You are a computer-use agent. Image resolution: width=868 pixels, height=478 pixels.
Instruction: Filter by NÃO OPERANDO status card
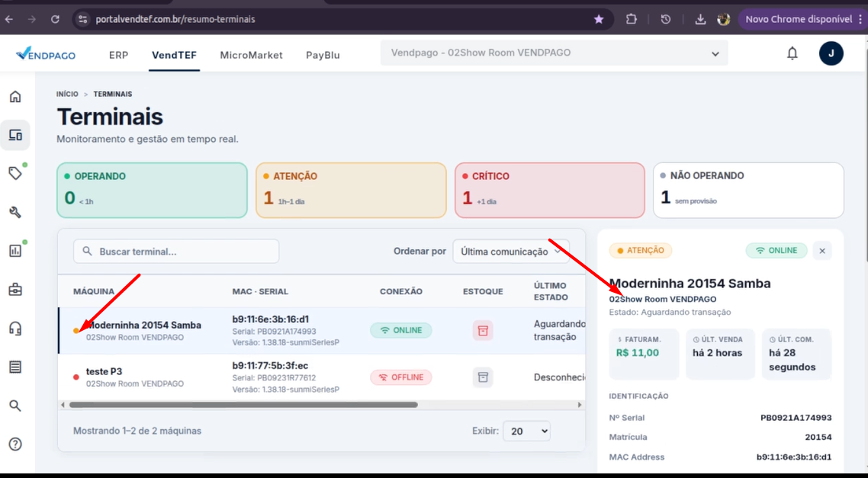click(x=748, y=191)
